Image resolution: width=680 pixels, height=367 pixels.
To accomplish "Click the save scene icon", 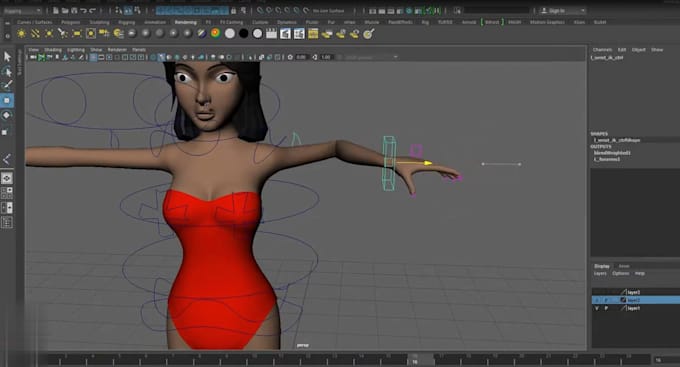I will [74, 10].
